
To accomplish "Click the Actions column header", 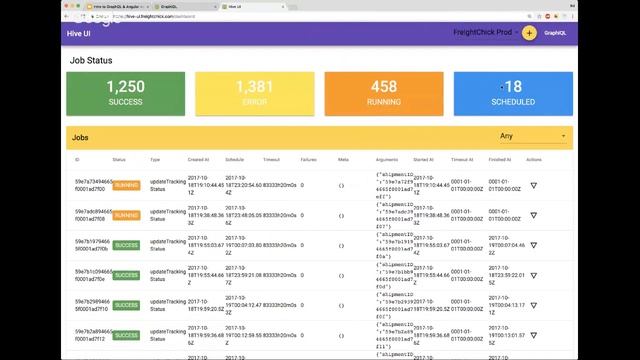I will click(x=534, y=160).
